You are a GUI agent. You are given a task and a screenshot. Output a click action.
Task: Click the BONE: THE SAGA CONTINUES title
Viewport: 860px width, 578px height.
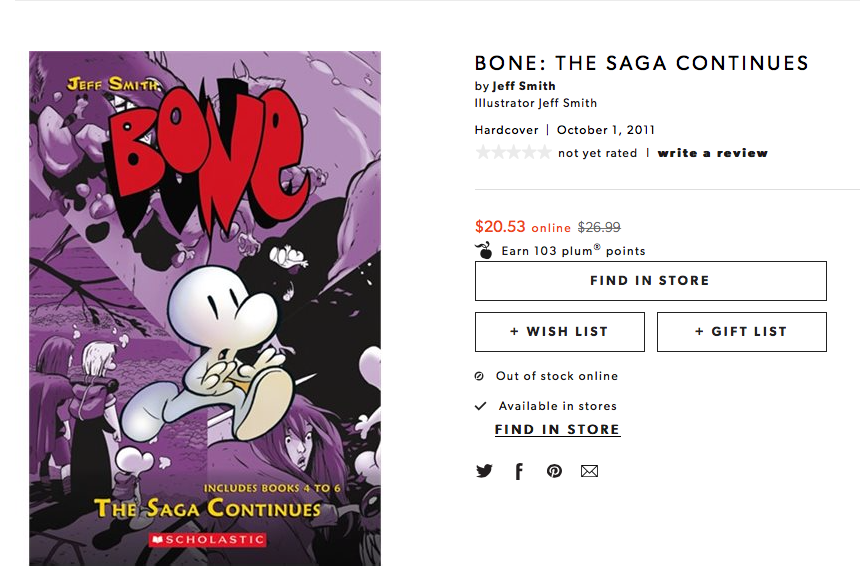pyautogui.click(x=641, y=63)
